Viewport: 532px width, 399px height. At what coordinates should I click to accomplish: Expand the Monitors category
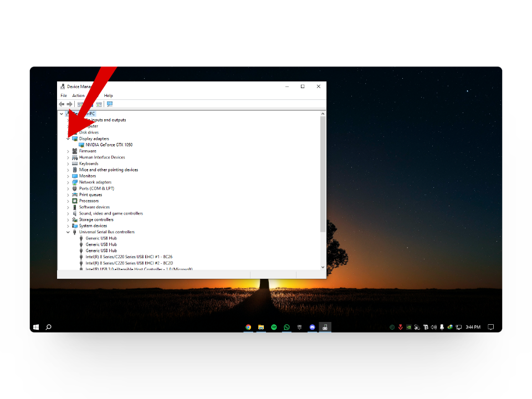tap(68, 176)
